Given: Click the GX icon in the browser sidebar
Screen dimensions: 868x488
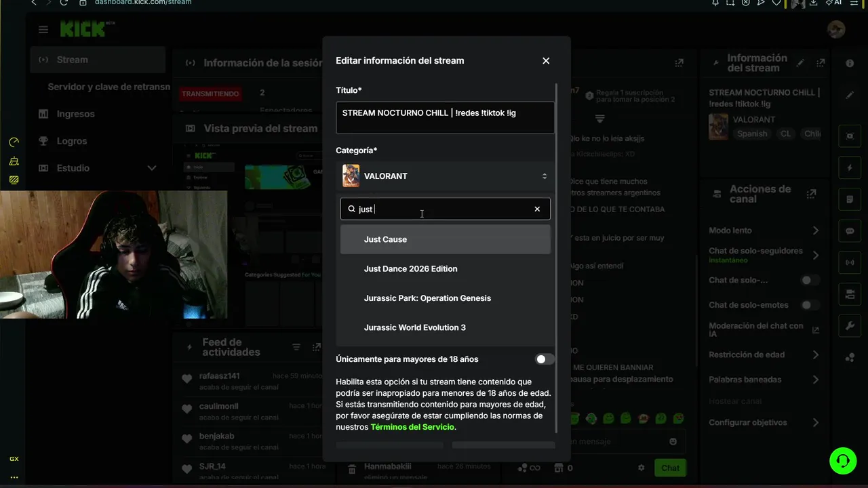Looking at the screenshot, I should coord(14,459).
